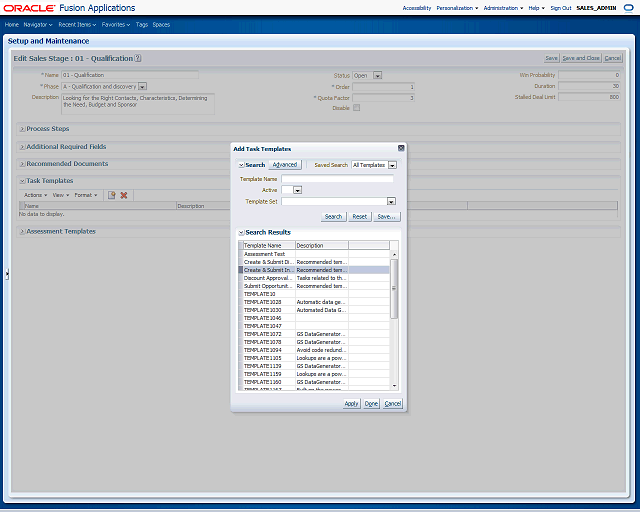
Task: Open the Status dropdown
Action: click(x=378, y=76)
